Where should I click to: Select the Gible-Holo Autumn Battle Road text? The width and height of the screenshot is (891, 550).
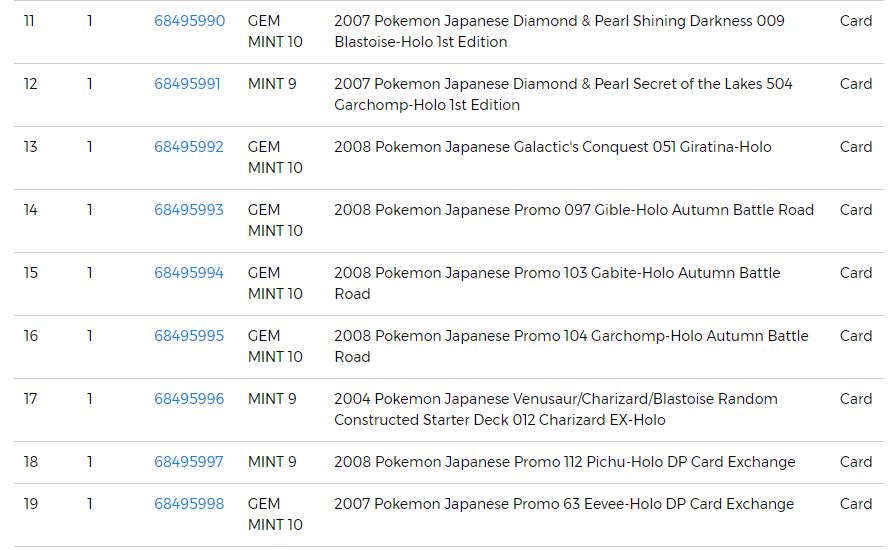[x=573, y=210]
